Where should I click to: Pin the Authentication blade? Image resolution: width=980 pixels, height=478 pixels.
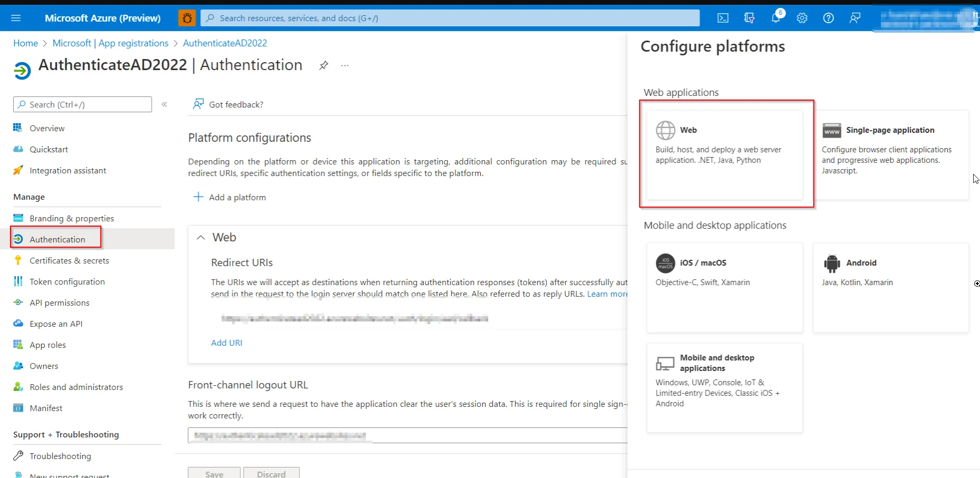324,65
